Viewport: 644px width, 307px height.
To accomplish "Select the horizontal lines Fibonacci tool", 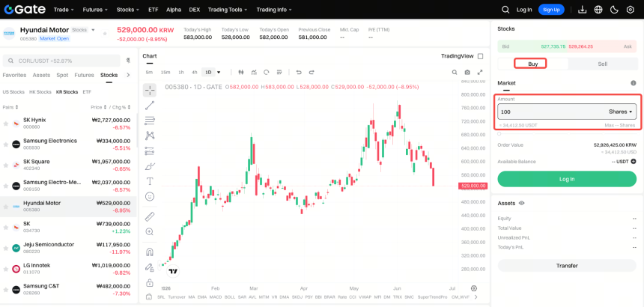I will pos(150,121).
